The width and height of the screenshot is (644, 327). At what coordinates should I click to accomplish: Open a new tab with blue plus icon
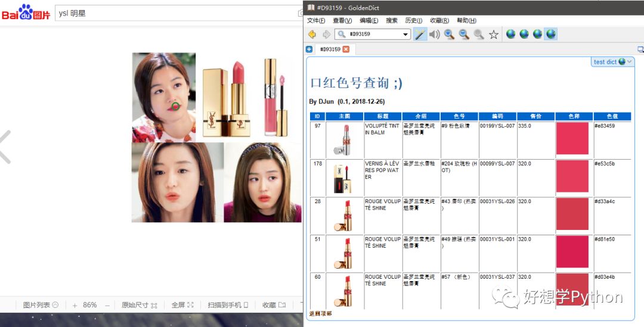tap(309, 49)
